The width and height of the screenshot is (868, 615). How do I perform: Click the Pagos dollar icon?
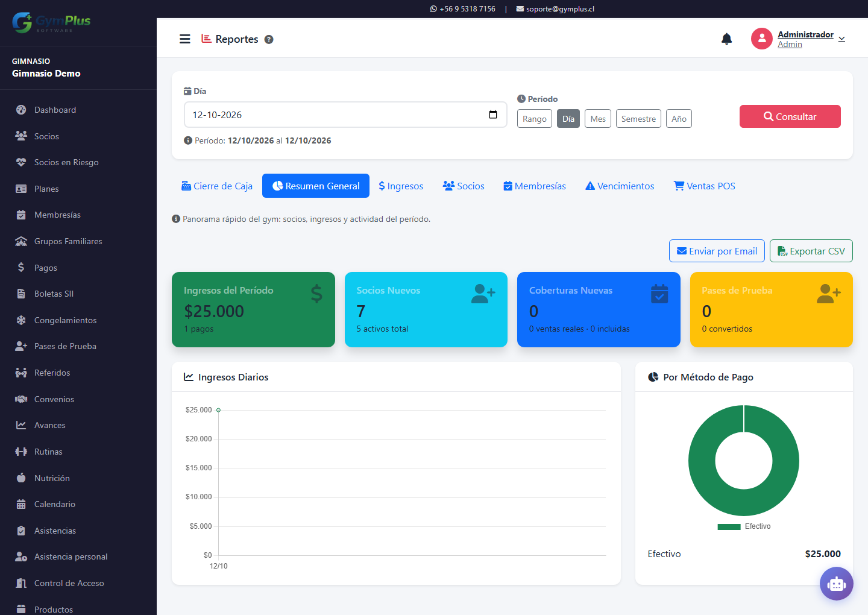21,267
